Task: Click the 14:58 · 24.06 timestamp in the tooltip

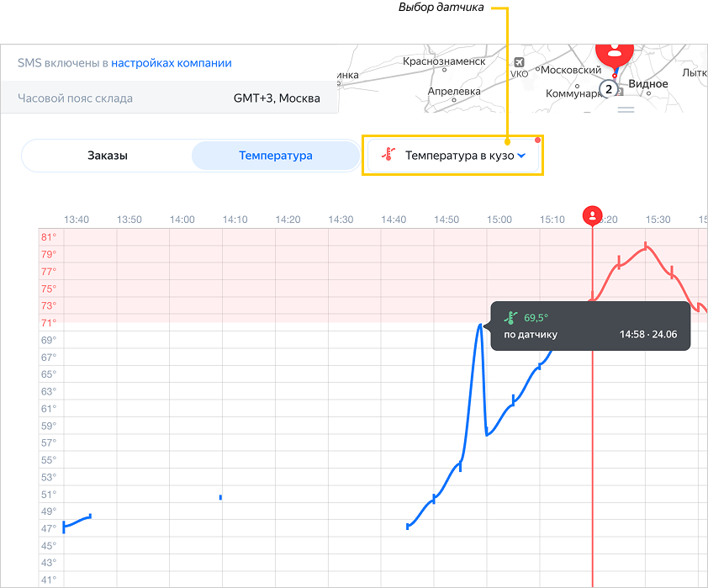Action: tap(648, 335)
